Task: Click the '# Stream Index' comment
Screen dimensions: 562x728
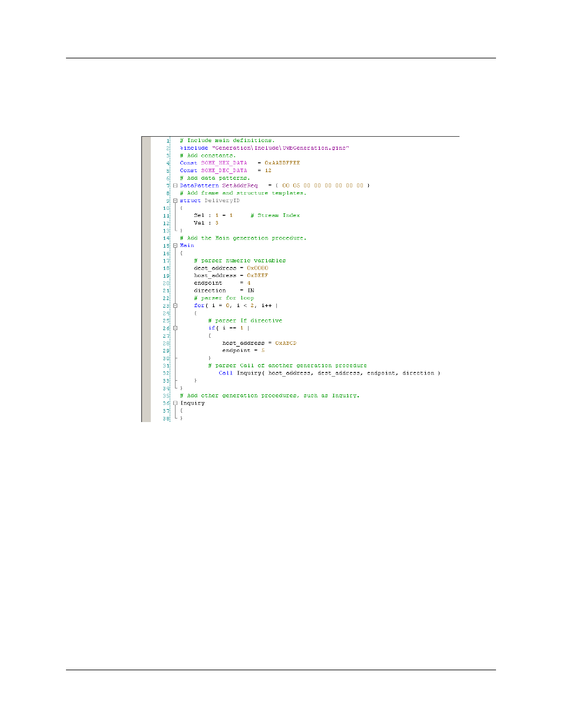Action: click(x=275, y=216)
